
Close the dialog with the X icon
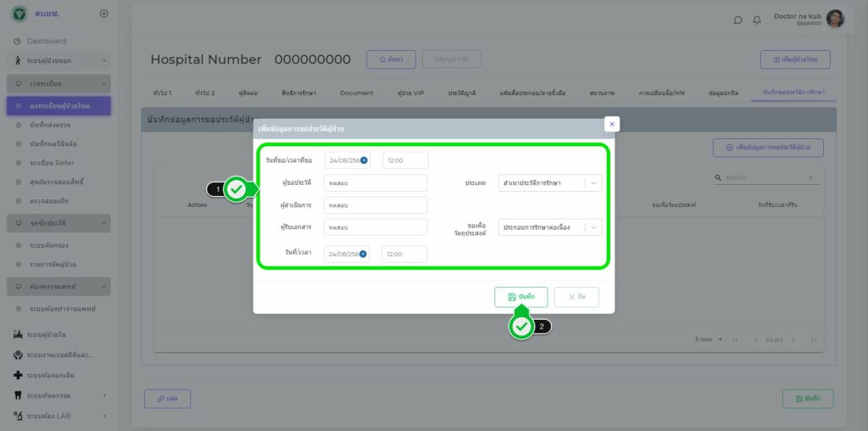click(611, 124)
